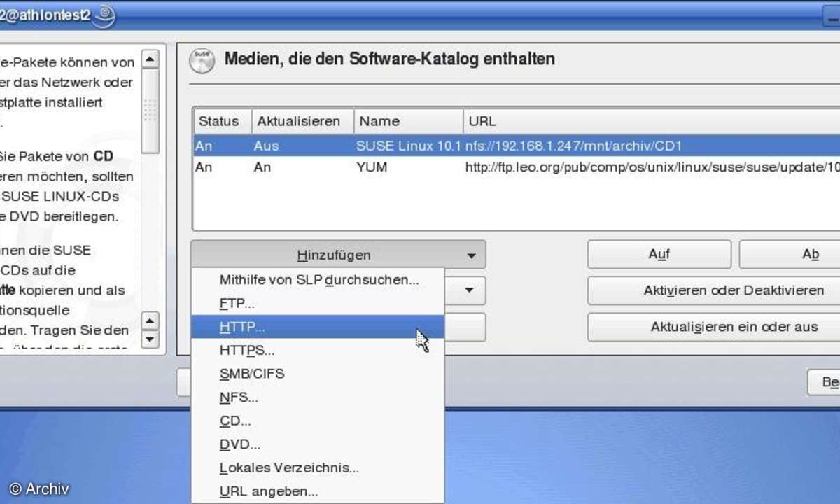Sort by the Name column header
This screenshot has width=840, height=504.
pos(408,121)
